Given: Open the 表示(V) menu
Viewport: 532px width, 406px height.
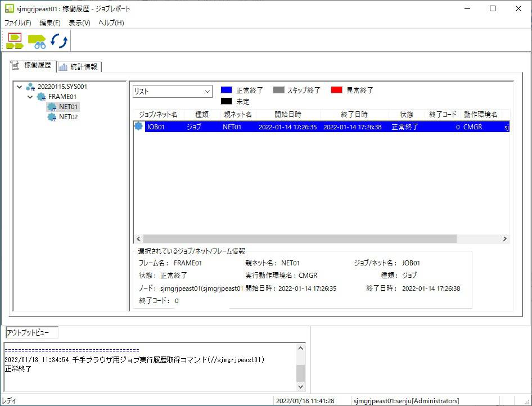Looking at the screenshot, I should (x=79, y=22).
